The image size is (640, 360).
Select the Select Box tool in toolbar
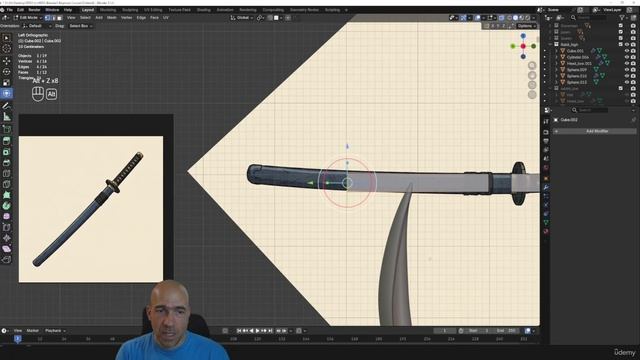(7, 38)
